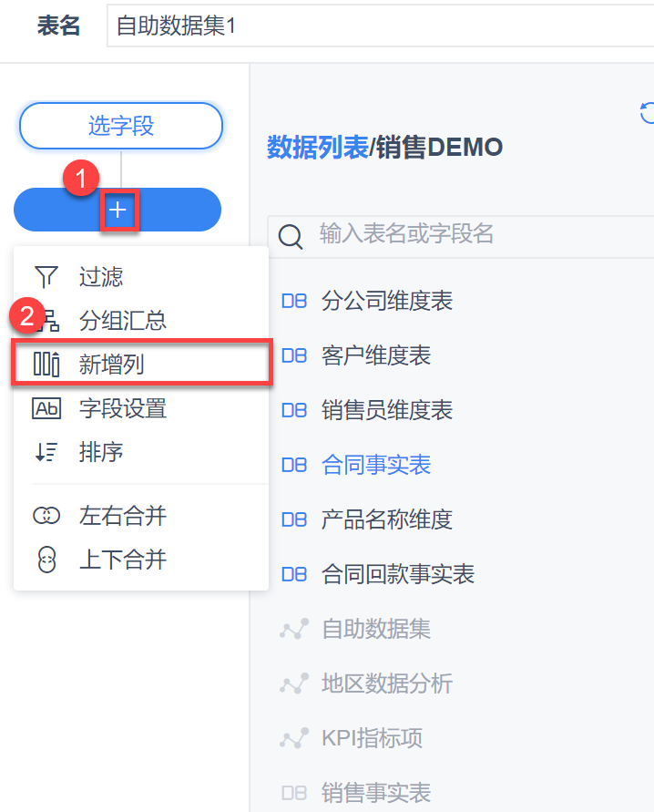
Task: Select the 合同回款事实表 table
Action: (x=397, y=574)
